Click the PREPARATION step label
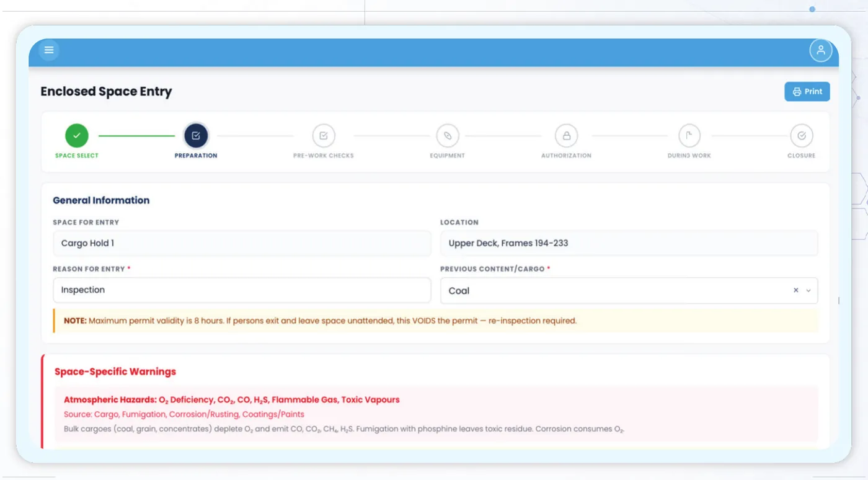The image size is (868, 480). (196, 156)
